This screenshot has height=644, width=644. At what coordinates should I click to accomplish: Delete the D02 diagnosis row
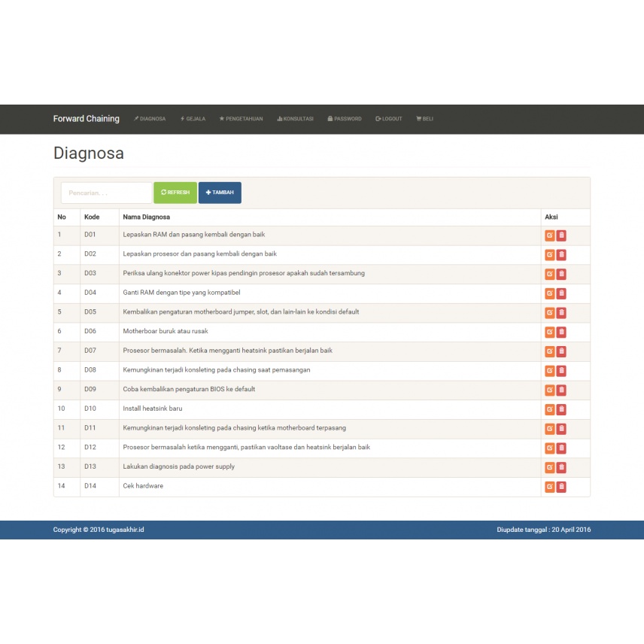point(561,254)
